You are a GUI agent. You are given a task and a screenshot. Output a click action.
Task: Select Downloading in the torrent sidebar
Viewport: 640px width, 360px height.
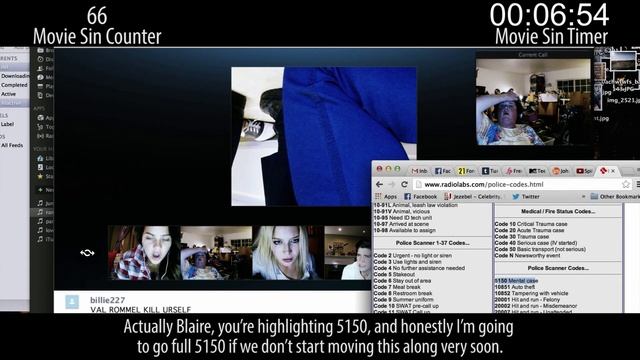tap(15, 76)
